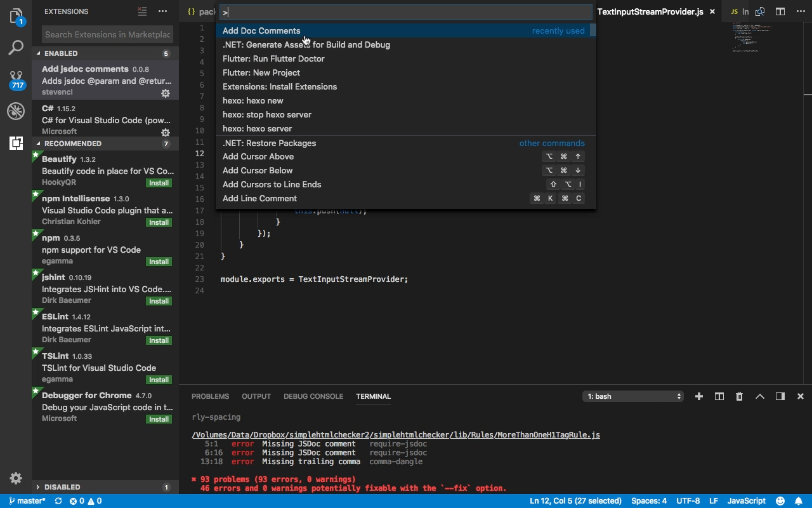Open MoreThanOneH1TagRule.js path link in terminal
Viewport: 812px width, 508px height.
click(396, 435)
